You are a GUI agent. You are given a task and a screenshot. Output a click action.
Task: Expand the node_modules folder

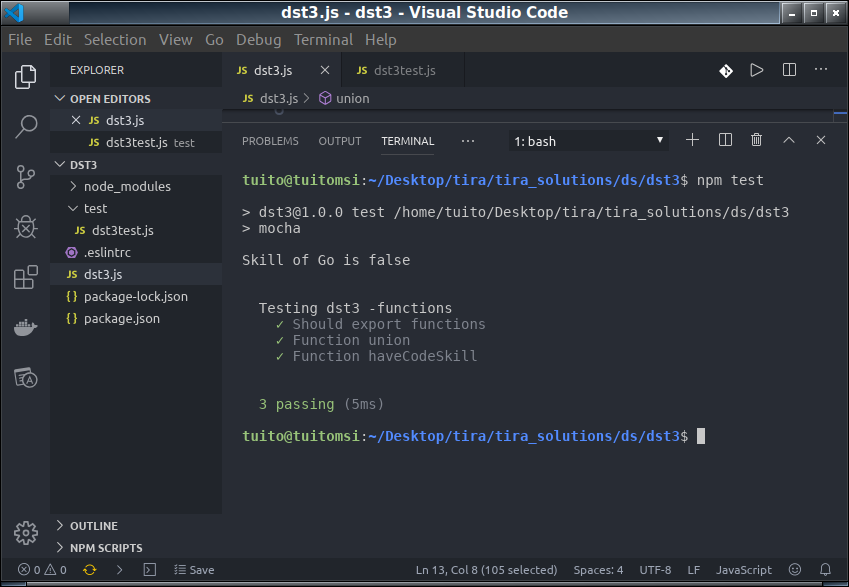127,186
